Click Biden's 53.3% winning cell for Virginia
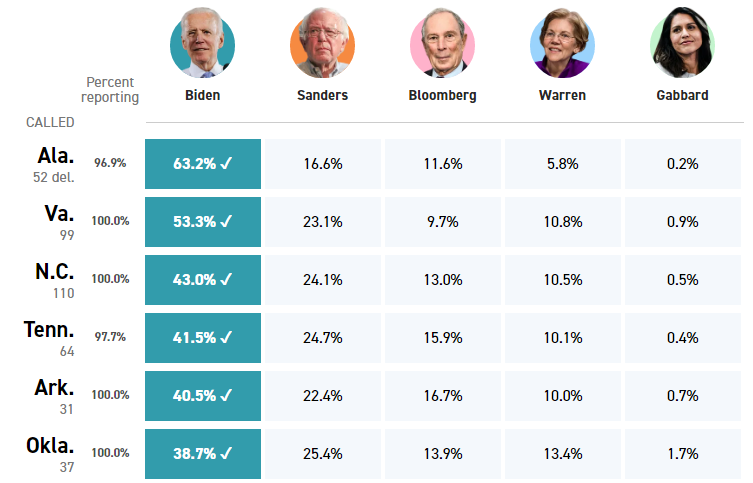 [x=203, y=222]
